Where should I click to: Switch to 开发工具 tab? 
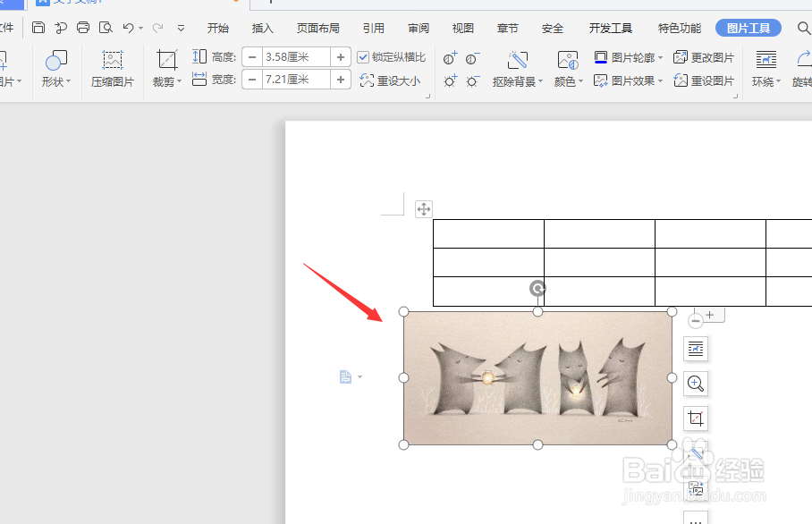point(611,28)
